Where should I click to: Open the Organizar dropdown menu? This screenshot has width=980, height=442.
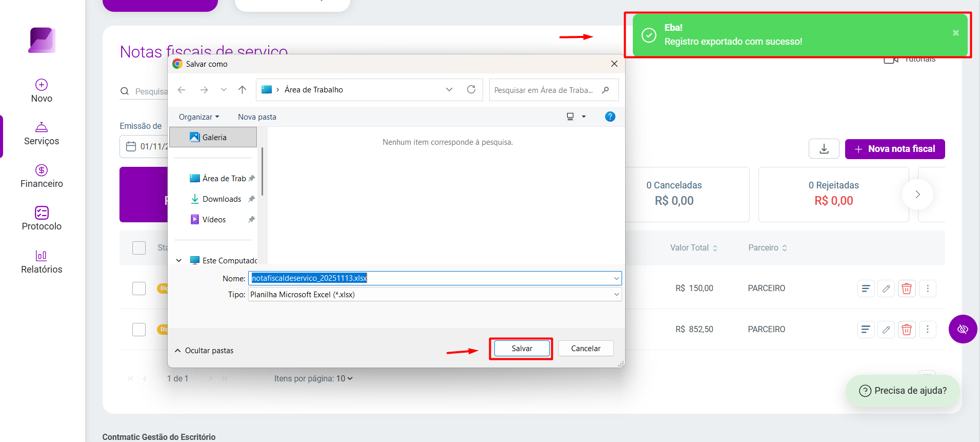[199, 117]
